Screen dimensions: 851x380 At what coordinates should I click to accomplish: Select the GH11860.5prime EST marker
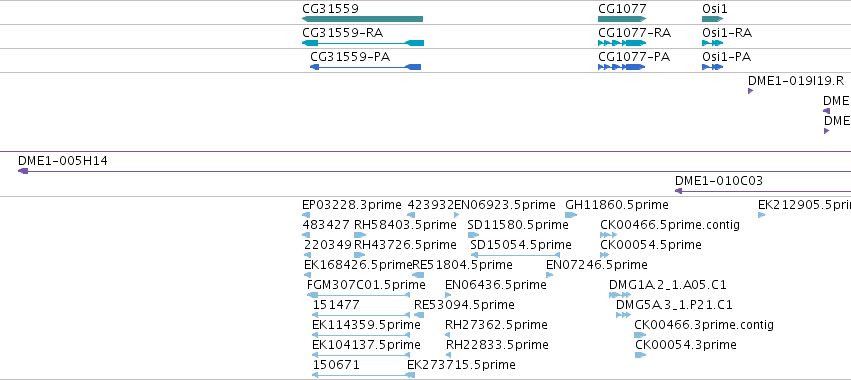[571, 215]
